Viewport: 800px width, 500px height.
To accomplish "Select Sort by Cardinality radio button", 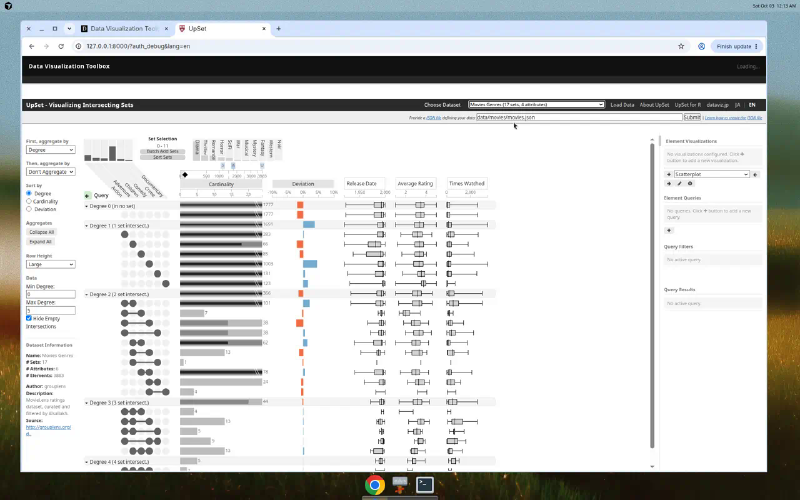I will 29,201.
